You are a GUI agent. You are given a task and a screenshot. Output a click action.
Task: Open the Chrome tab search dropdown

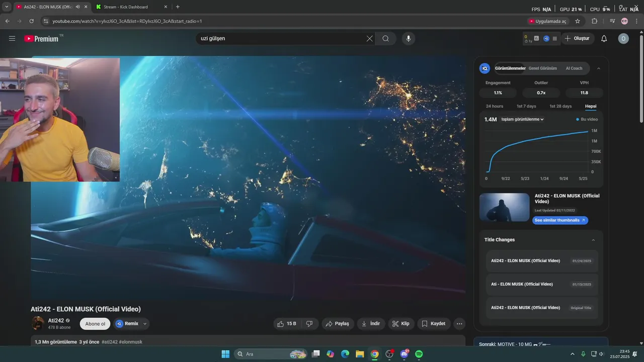[x=7, y=7]
